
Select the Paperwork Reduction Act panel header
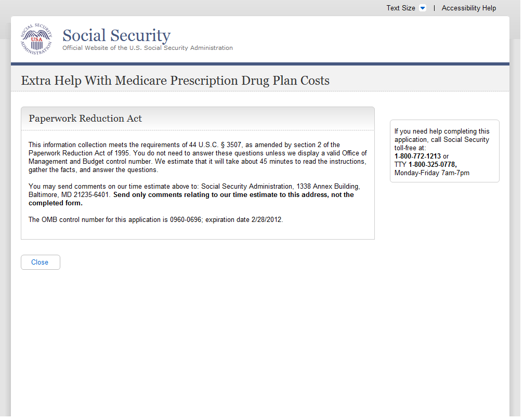click(x=85, y=119)
